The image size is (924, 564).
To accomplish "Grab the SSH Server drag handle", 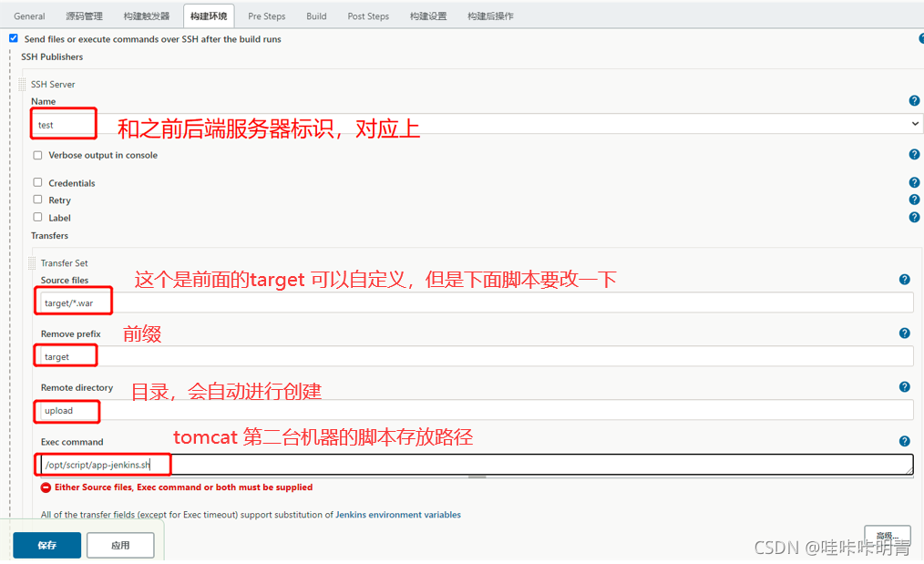I will pos(23,84).
